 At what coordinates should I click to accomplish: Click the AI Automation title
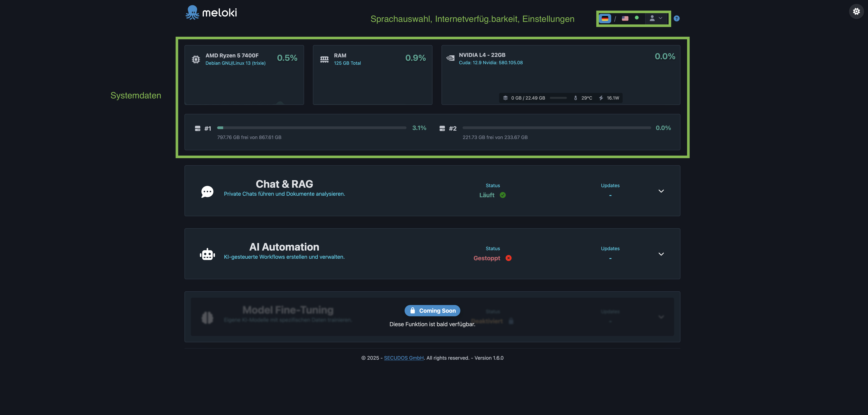click(x=284, y=247)
